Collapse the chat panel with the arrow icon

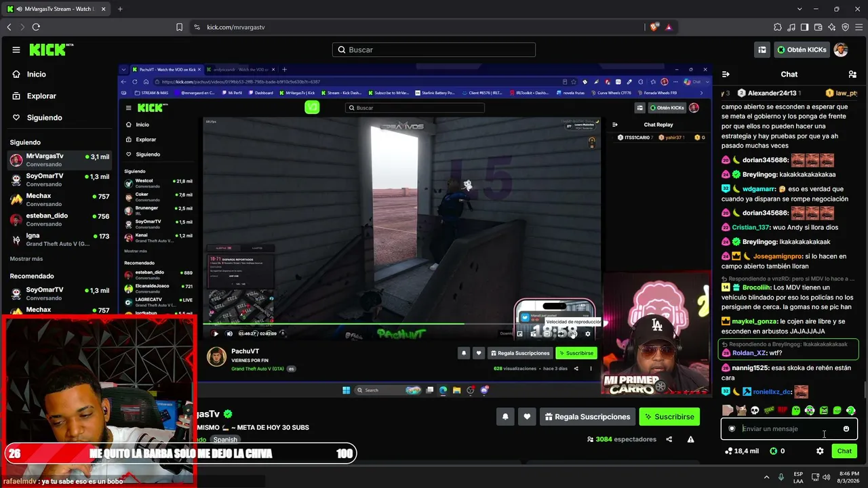[x=726, y=74]
